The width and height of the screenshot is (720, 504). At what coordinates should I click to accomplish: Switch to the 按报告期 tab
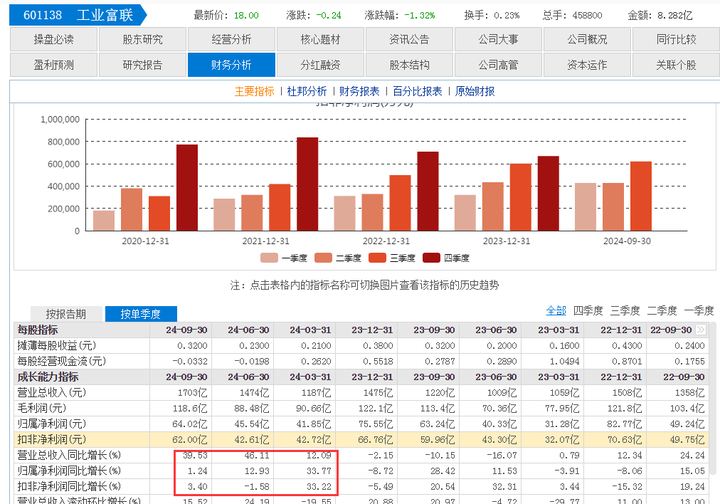click(66, 314)
